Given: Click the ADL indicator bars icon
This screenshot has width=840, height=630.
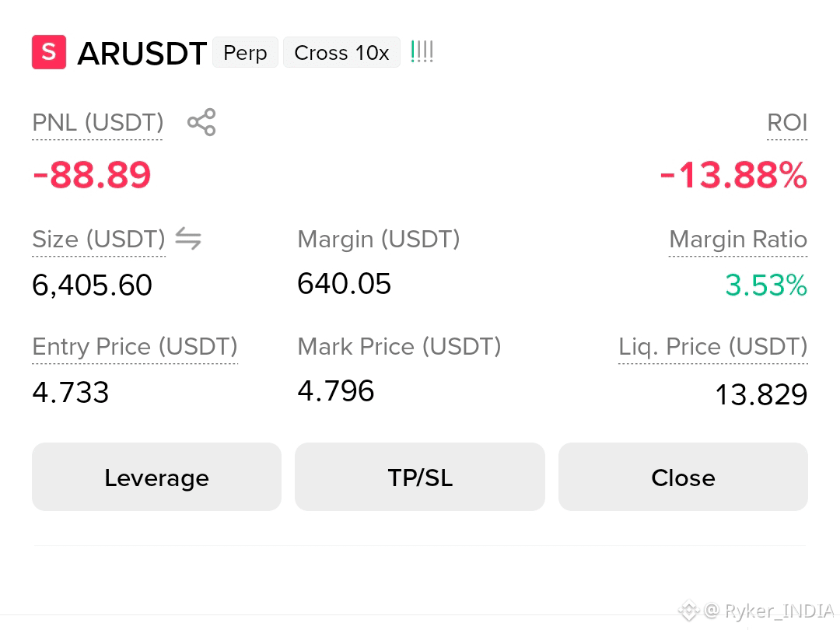Looking at the screenshot, I should pos(422,52).
